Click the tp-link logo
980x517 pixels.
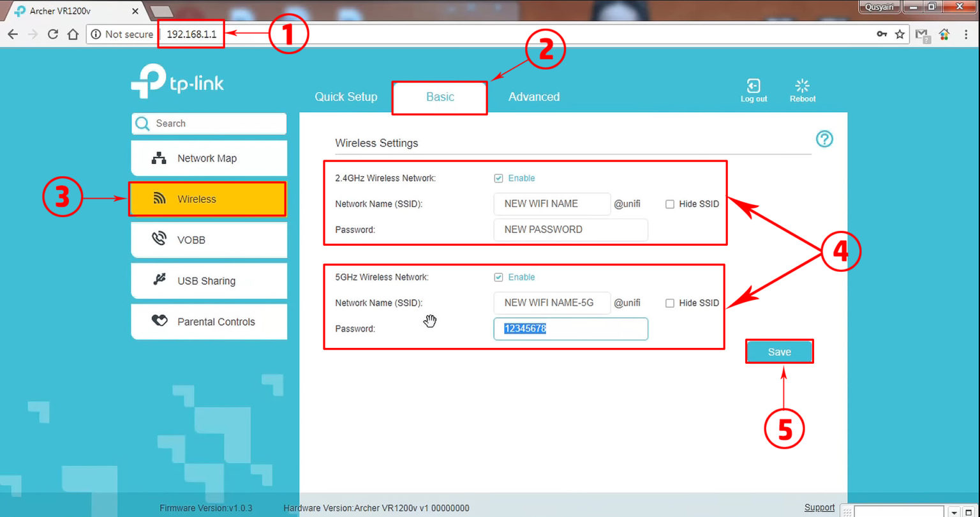pyautogui.click(x=177, y=82)
